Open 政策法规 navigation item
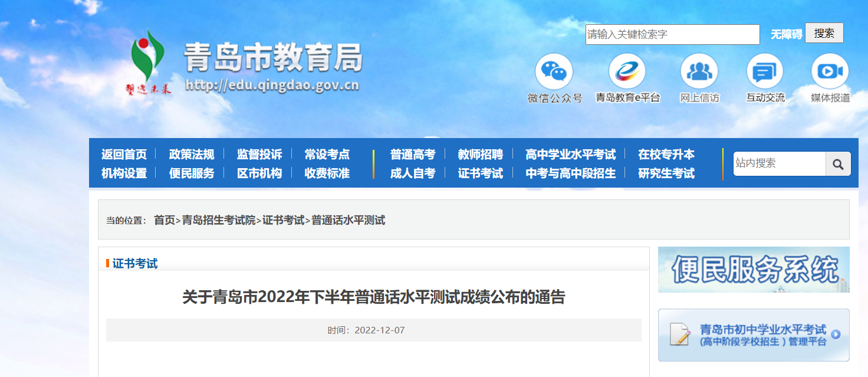This screenshot has height=377, width=868. pyautogui.click(x=192, y=155)
